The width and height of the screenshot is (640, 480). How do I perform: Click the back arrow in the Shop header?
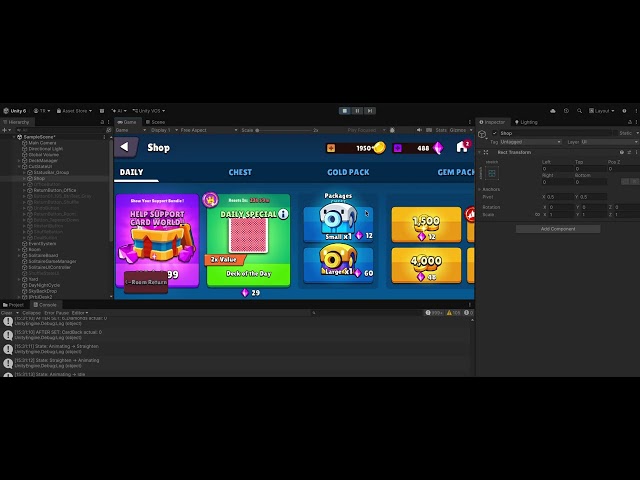[124, 147]
